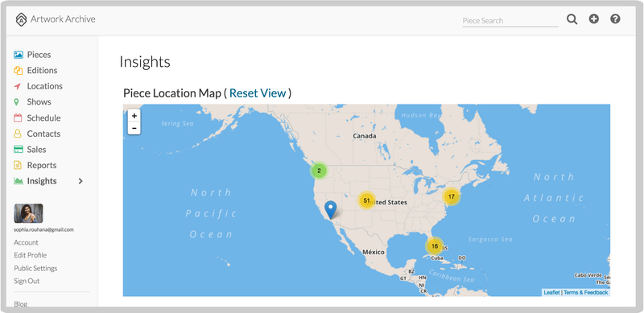Screen dimensions: 644x313
Task: Open the Blog link
Action: tap(21, 304)
